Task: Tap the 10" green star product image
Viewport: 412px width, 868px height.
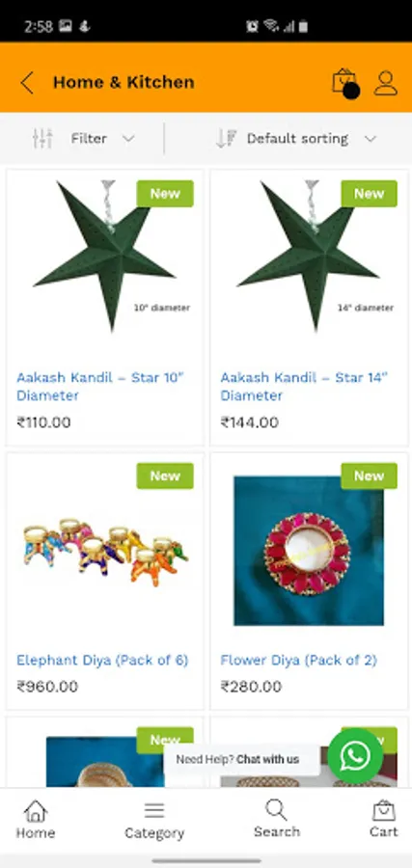Action: tap(105, 258)
